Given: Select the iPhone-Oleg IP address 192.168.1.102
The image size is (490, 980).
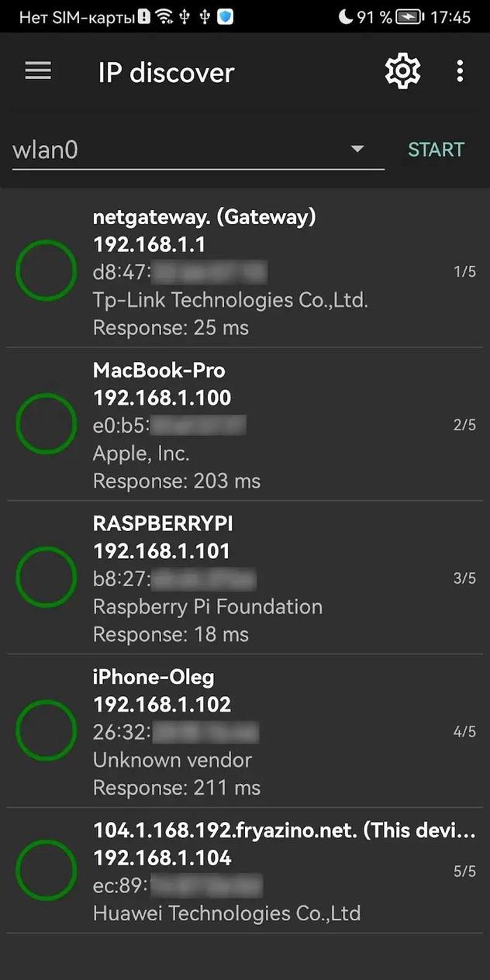Looking at the screenshot, I should (161, 705).
